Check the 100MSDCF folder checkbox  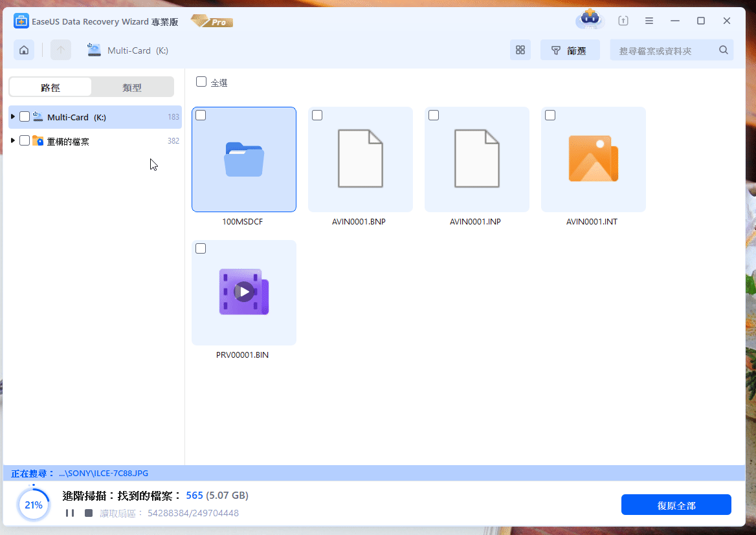coord(201,115)
